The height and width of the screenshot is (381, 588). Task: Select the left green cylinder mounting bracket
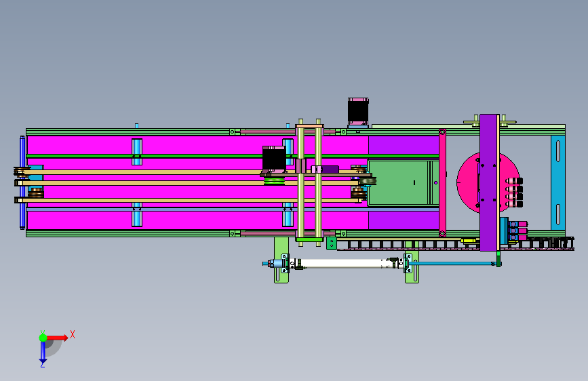(281, 260)
